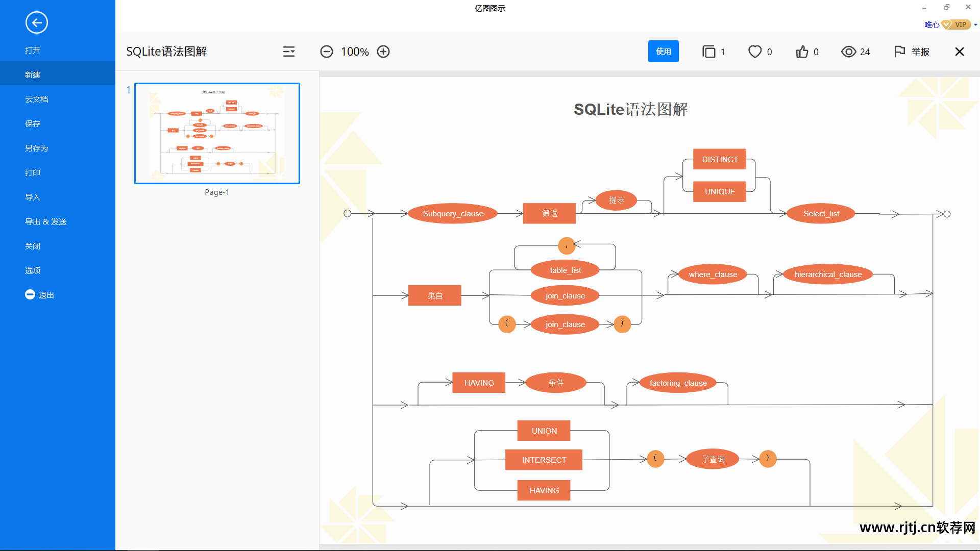980x551 pixels.
Task: Click the SQLite语法图解 header title
Action: (166, 52)
